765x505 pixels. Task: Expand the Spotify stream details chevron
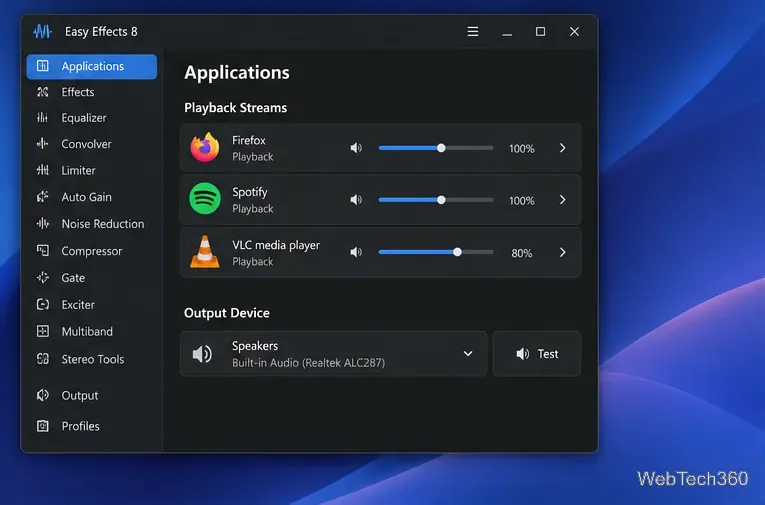[563, 200]
